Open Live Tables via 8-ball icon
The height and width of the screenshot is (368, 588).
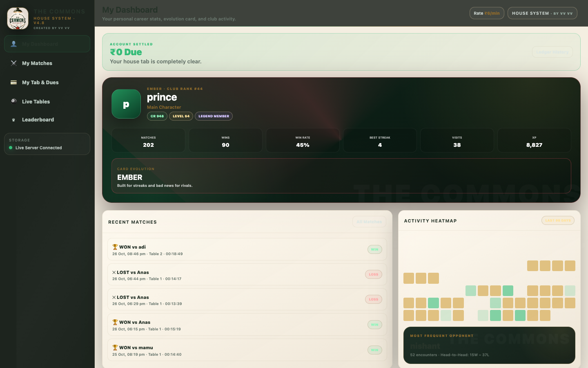pos(13,101)
